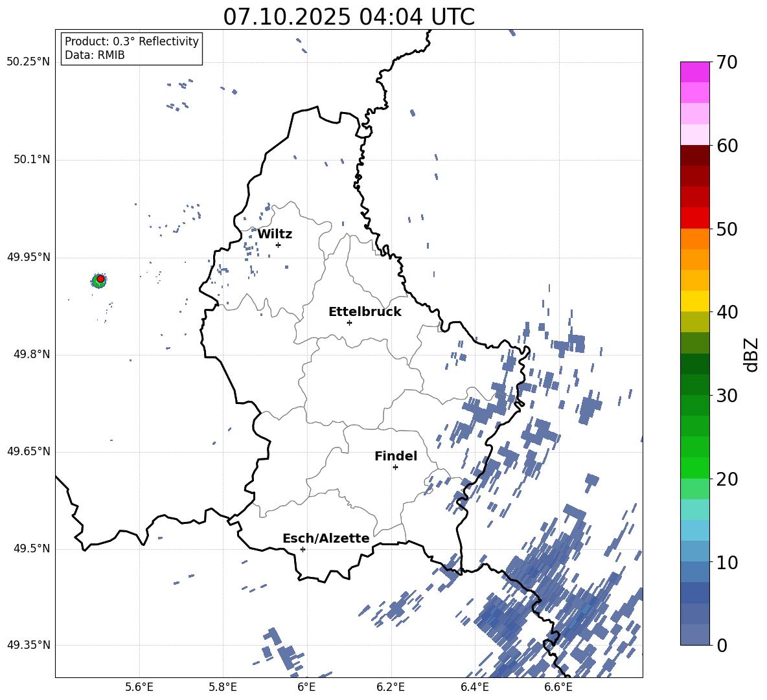Click the Esch/Alzette station cross marker

coord(303,549)
